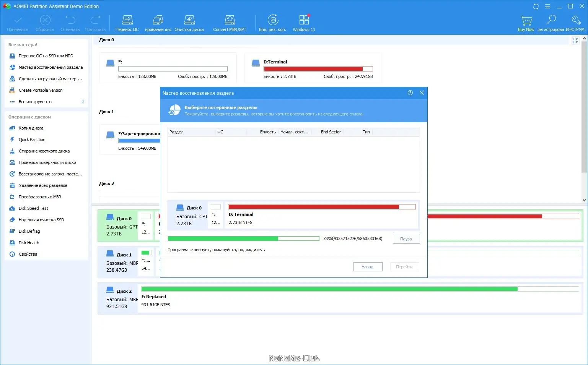Click the Discard (Сбросить) toolbar icon
The image size is (588, 365).
[45, 23]
